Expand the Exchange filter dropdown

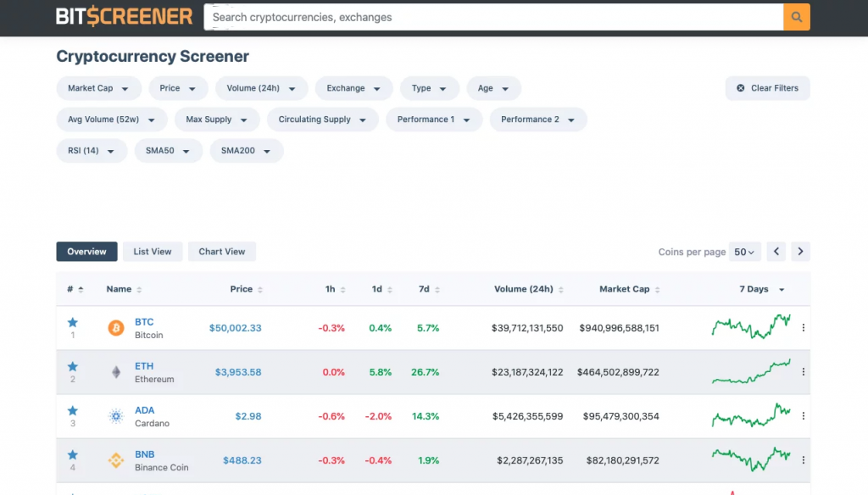(x=353, y=88)
